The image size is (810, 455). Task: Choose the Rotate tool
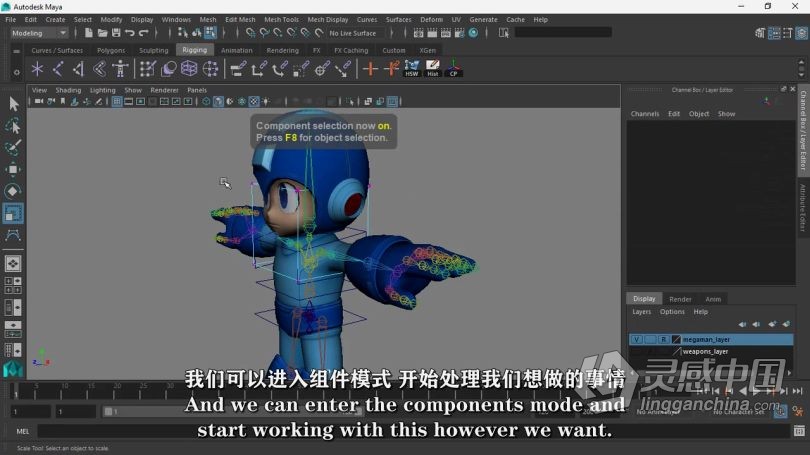point(13,191)
